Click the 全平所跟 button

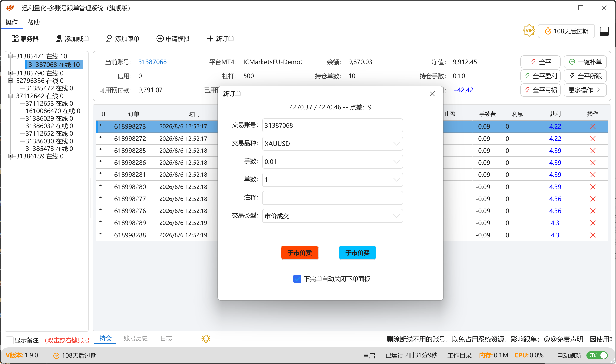coord(585,76)
